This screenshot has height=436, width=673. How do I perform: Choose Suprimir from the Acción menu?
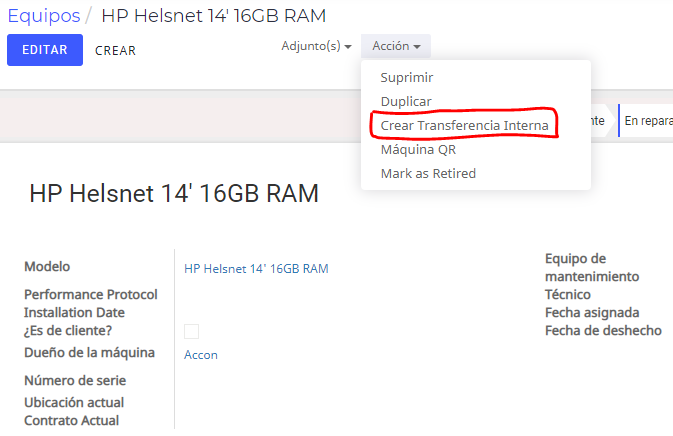pyautogui.click(x=406, y=78)
